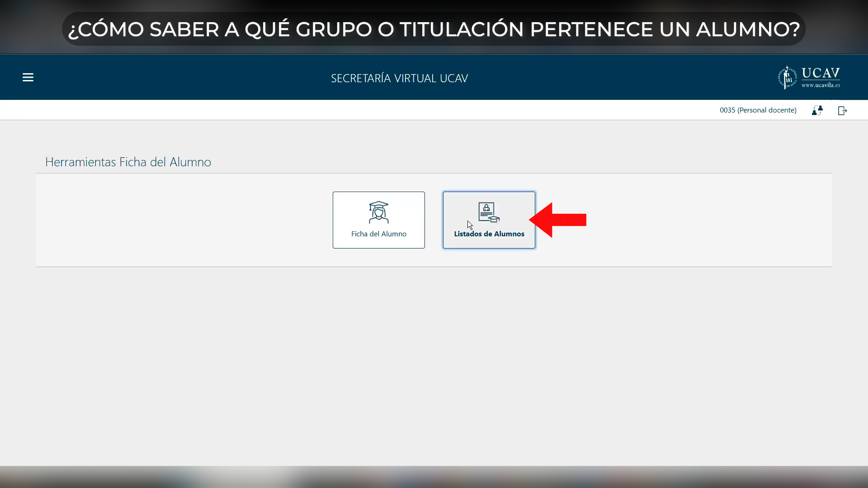Screen dimensions: 868x488
Task: Click the SECRETARÍA VIRTUAL UCAV title
Action: tap(399, 78)
